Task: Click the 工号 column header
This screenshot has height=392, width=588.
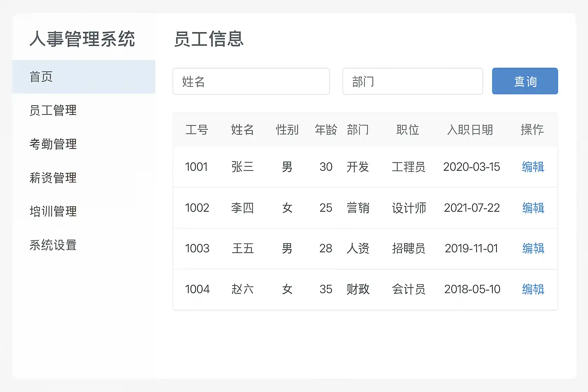Action: tap(197, 130)
